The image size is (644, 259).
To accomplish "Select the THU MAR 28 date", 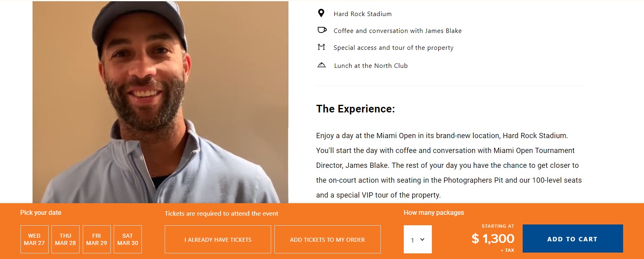I will pyautogui.click(x=65, y=239).
